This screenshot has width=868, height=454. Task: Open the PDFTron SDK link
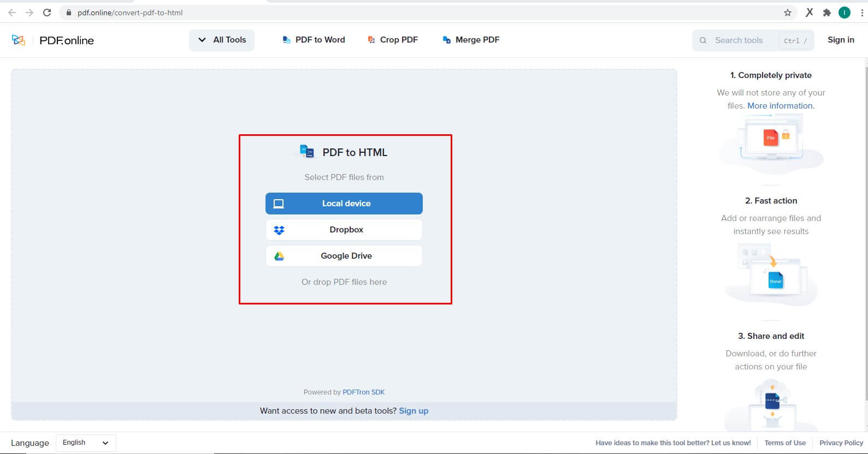[363, 392]
